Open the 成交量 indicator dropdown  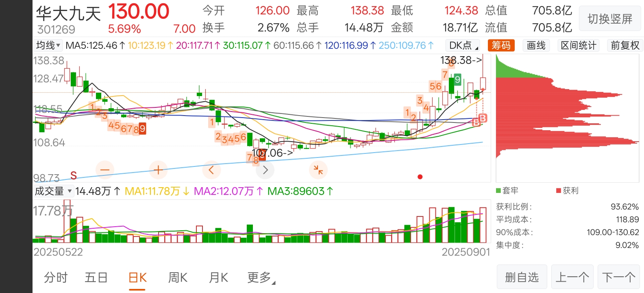53,191
